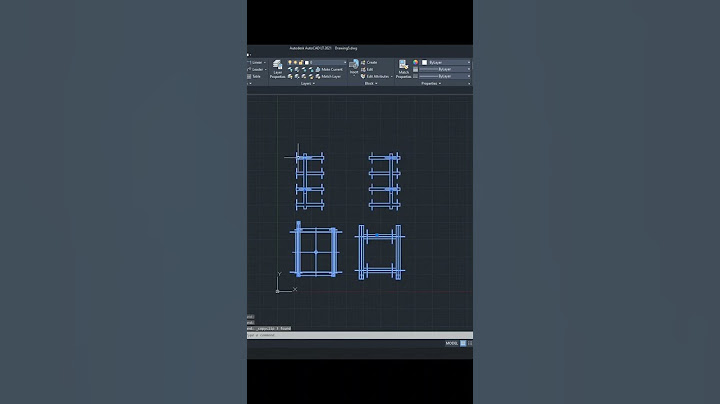
Task: Click the white ByLayer object color swatch
Action: (425, 62)
